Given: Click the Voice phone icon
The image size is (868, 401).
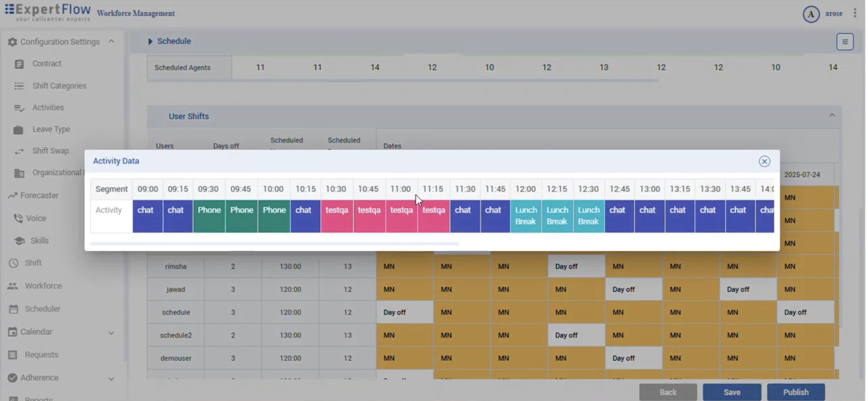Looking at the screenshot, I should (18, 219).
